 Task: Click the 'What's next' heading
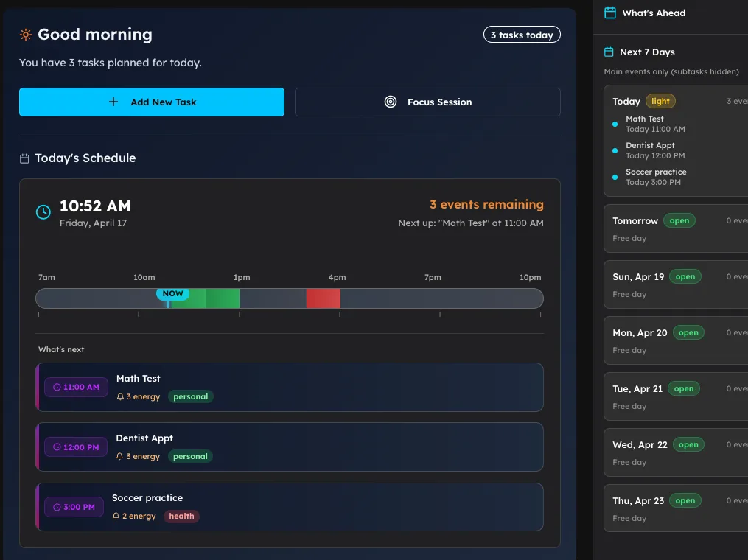point(61,350)
